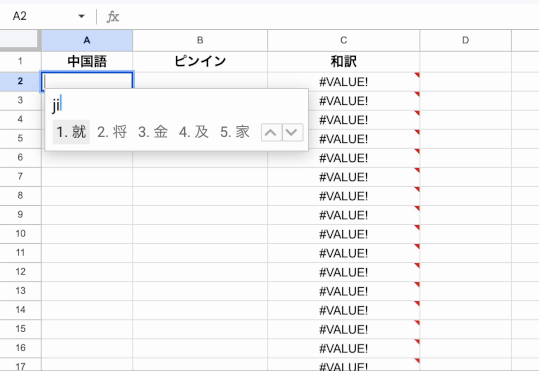Click the 中国語 header cell
The height and width of the screenshot is (371, 539).
point(87,62)
